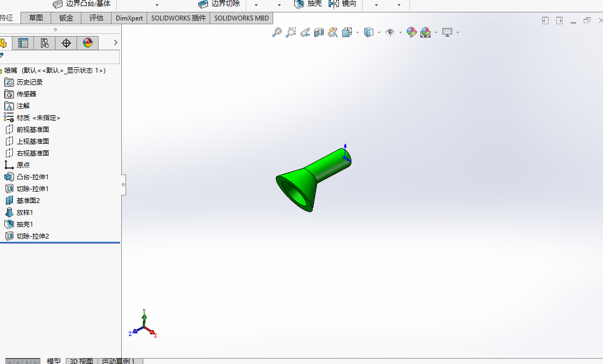603x364 pixels.
Task: Select 凸台-拉伸1 feature
Action: [26, 177]
